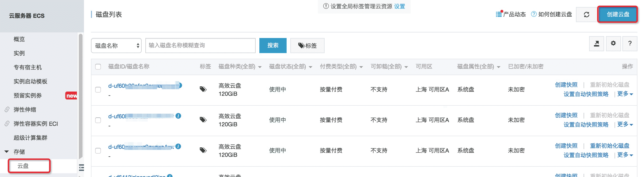Check the first disk row checkbox
Screen dimensions: 644x177
98,90
